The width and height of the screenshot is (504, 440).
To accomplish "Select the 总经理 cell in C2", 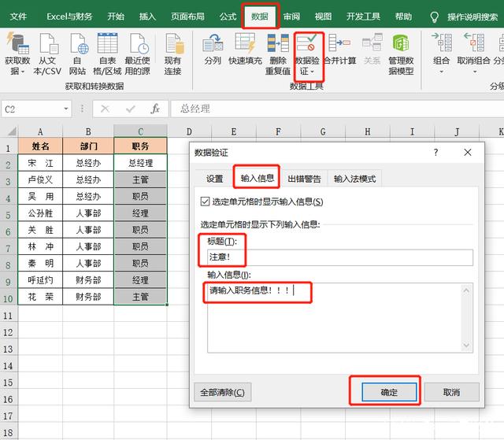I will (x=140, y=163).
